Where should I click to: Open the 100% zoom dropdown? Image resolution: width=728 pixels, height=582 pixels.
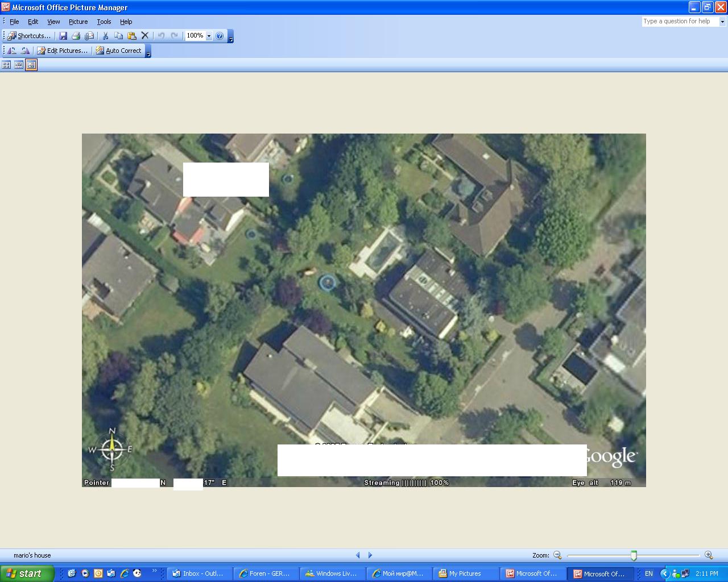209,36
